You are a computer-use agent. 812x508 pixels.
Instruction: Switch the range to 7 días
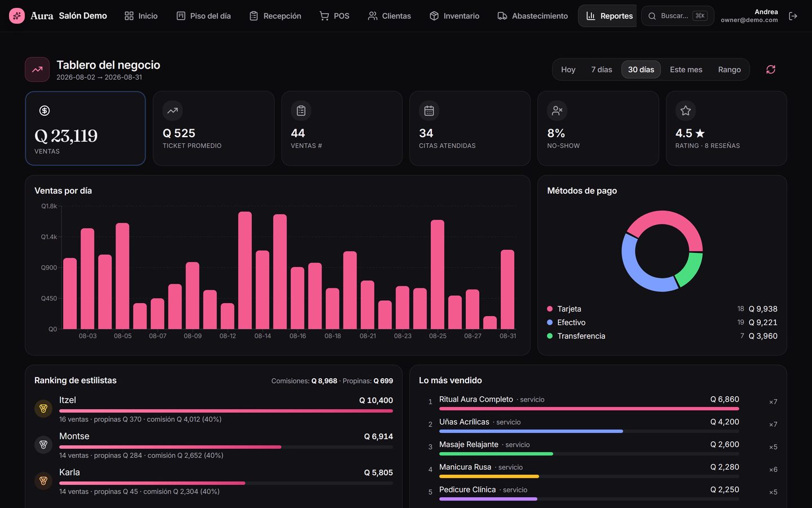tap(601, 69)
